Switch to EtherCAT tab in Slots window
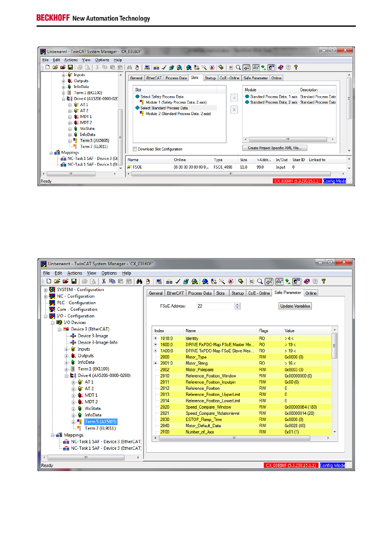 click(154, 78)
